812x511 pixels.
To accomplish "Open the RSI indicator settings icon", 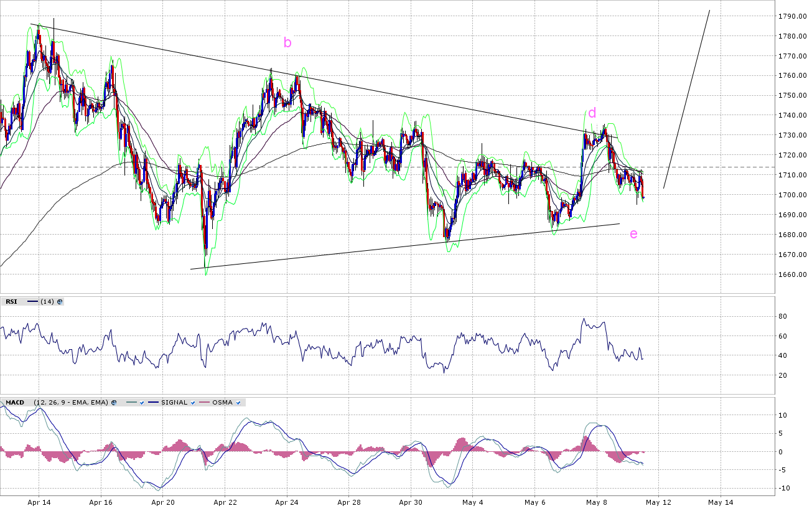I will [x=60, y=302].
